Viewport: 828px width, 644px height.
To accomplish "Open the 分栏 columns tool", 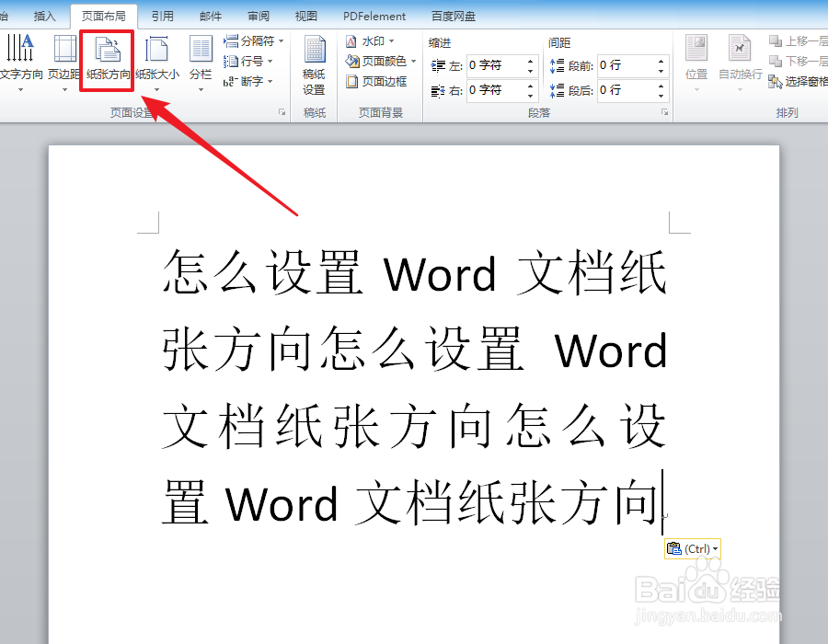I will point(201,63).
